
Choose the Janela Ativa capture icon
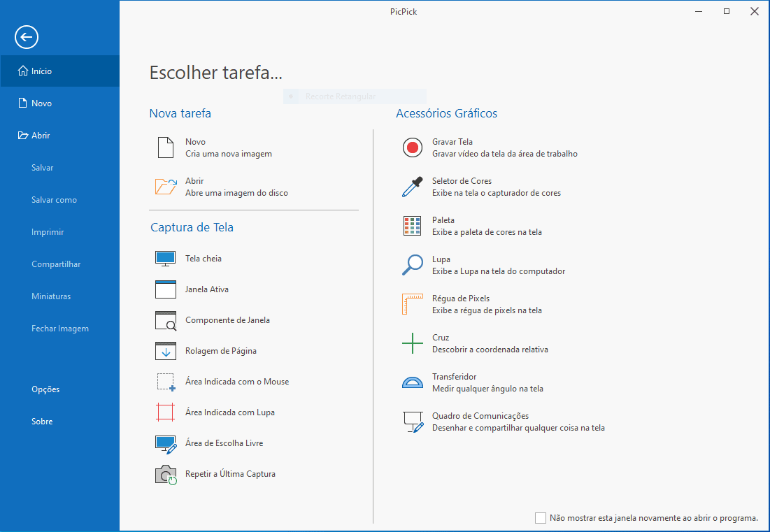[166, 289]
